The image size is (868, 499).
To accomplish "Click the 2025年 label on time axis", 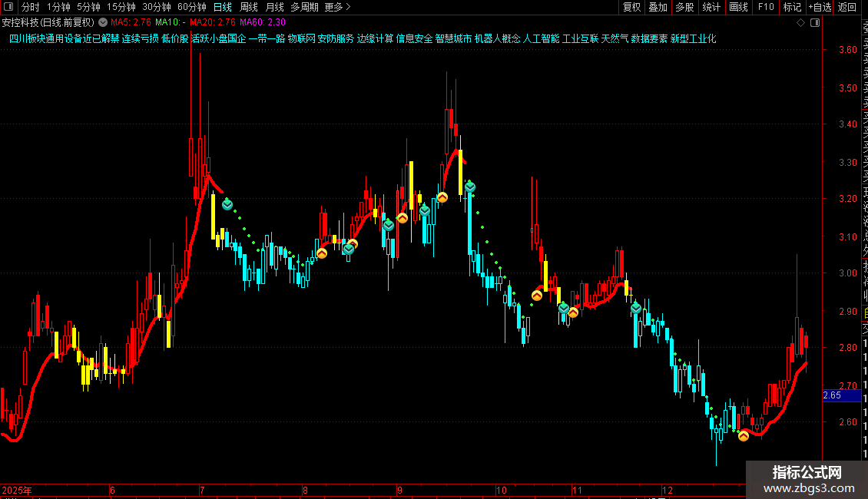I will point(17,490).
